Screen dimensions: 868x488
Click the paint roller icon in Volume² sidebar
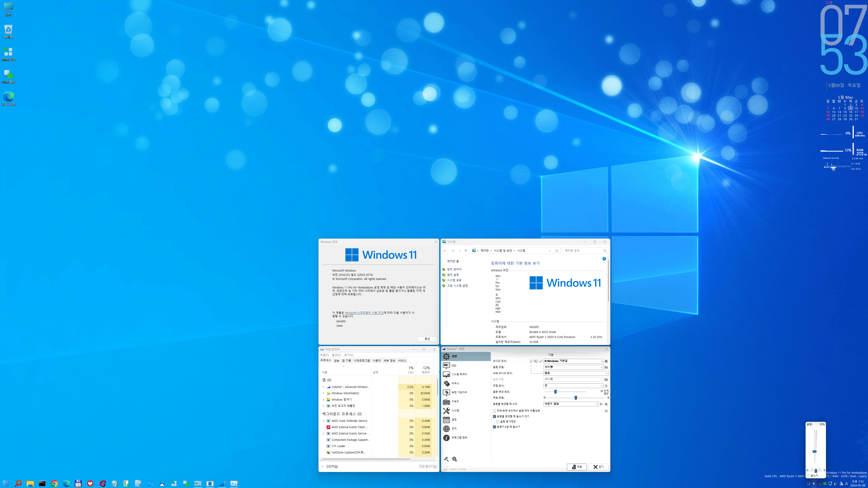[x=446, y=459]
